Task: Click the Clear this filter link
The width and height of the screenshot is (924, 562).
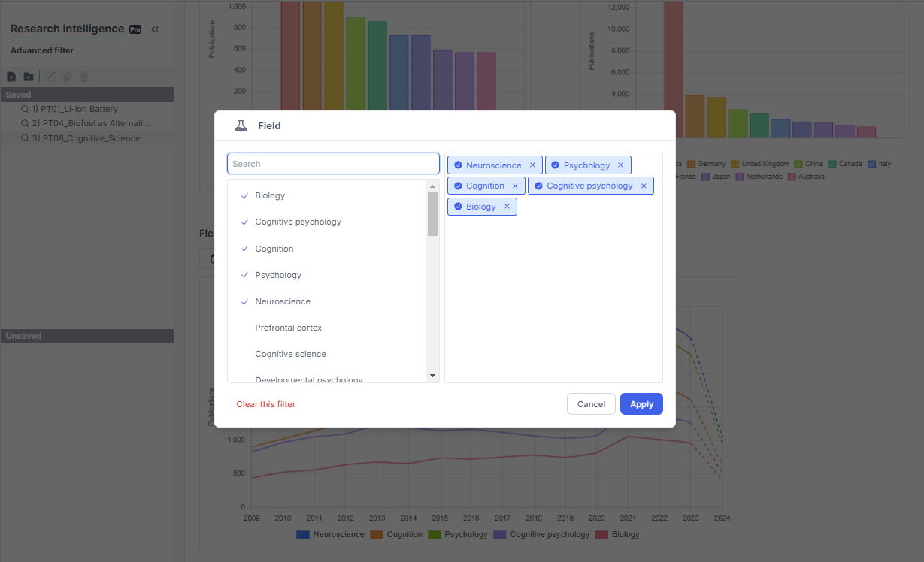Action: [x=265, y=403]
